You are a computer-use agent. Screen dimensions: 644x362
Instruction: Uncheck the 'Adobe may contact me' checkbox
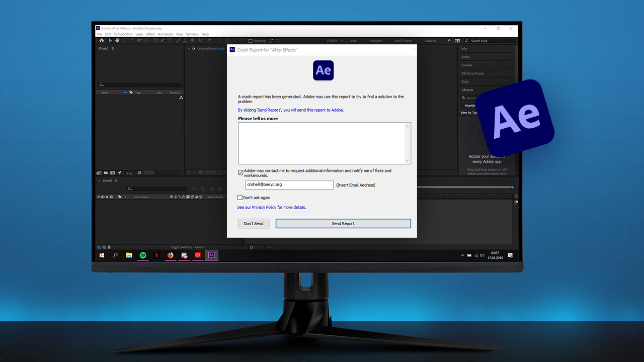[240, 172]
